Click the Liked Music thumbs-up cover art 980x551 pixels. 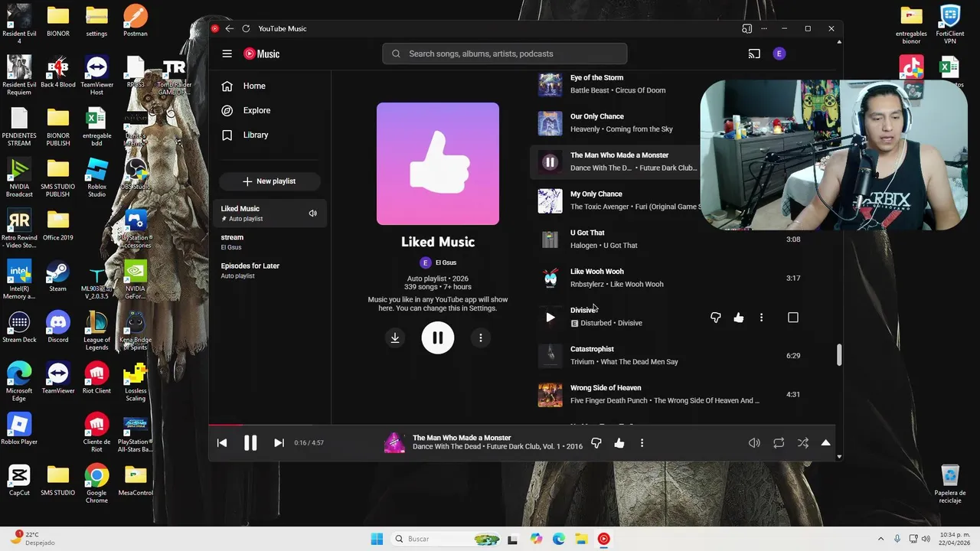tap(438, 164)
